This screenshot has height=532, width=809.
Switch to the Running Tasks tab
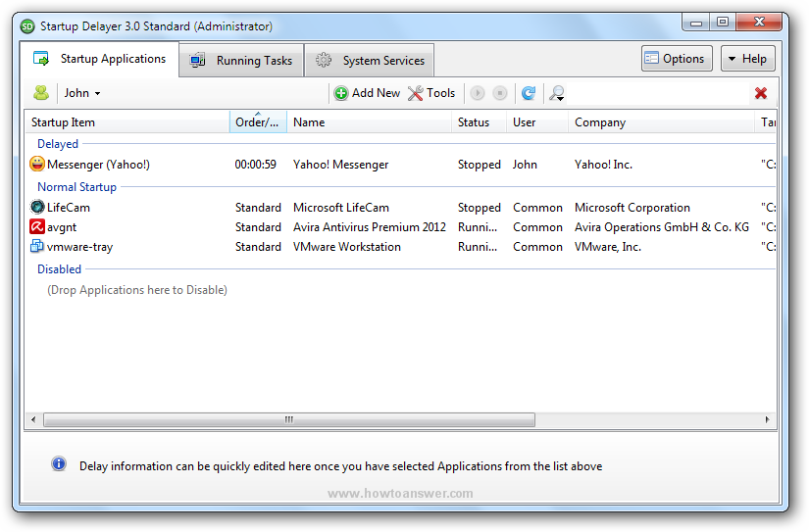[241, 61]
